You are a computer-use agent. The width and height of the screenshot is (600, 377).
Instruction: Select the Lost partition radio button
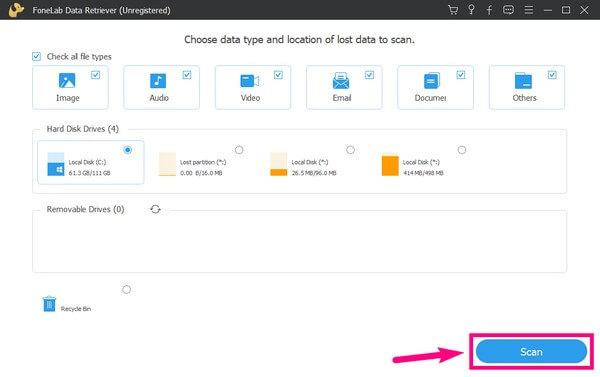click(239, 150)
